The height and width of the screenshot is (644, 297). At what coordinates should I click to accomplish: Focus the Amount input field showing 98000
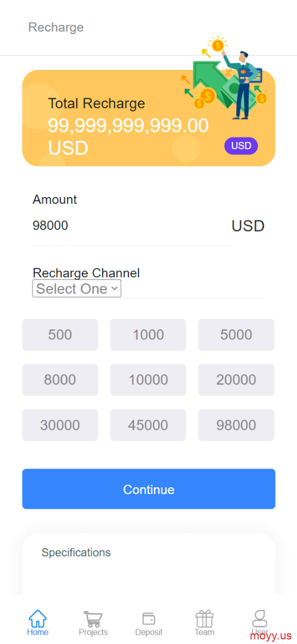pyautogui.click(x=131, y=226)
